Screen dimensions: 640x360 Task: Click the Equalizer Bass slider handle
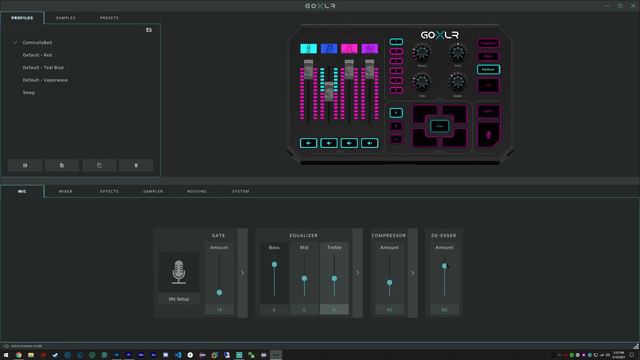[274, 264]
